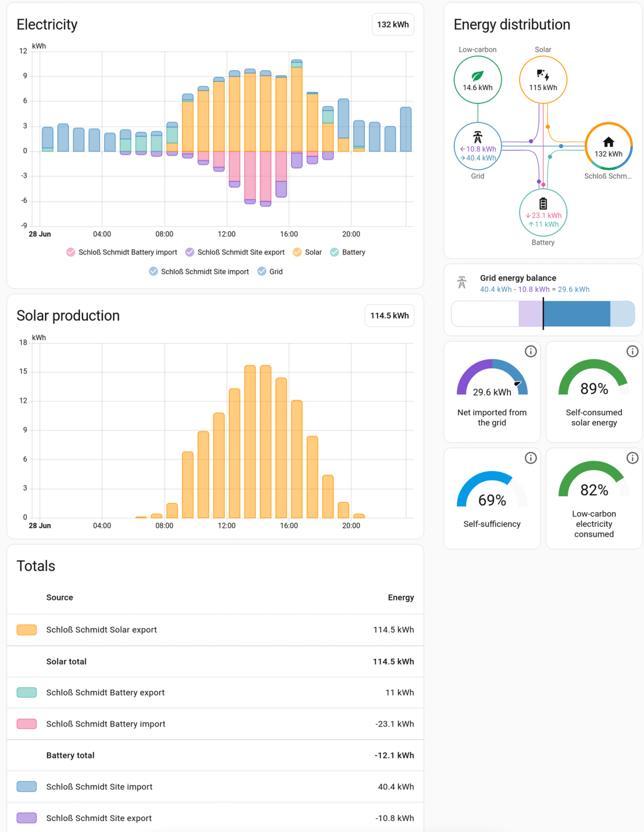This screenshot has height=832, width=644.
Task: Click the Battery total row
Action: tap(215, 755)
